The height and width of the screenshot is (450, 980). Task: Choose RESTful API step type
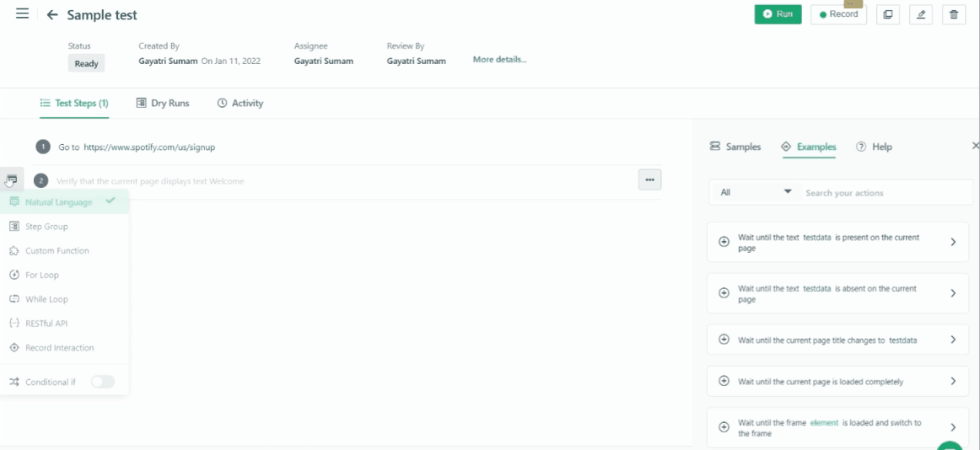tap(64, 324)
